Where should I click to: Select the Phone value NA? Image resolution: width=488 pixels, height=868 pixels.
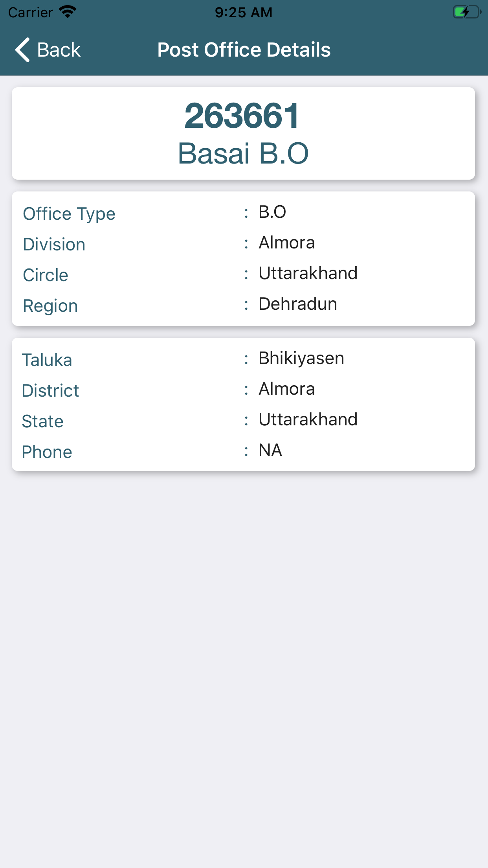click(270, 451)
